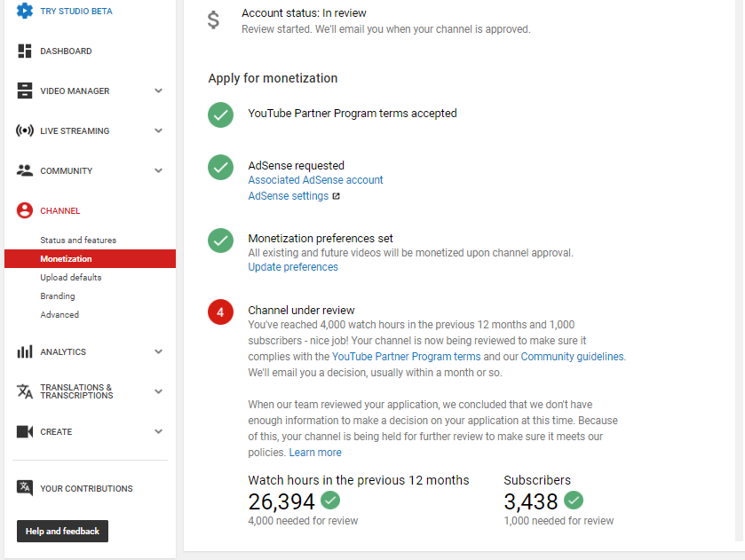This screenshot has width=745, height=560.
Task: Click the Video Manager icon
Action: pos(25,91)
